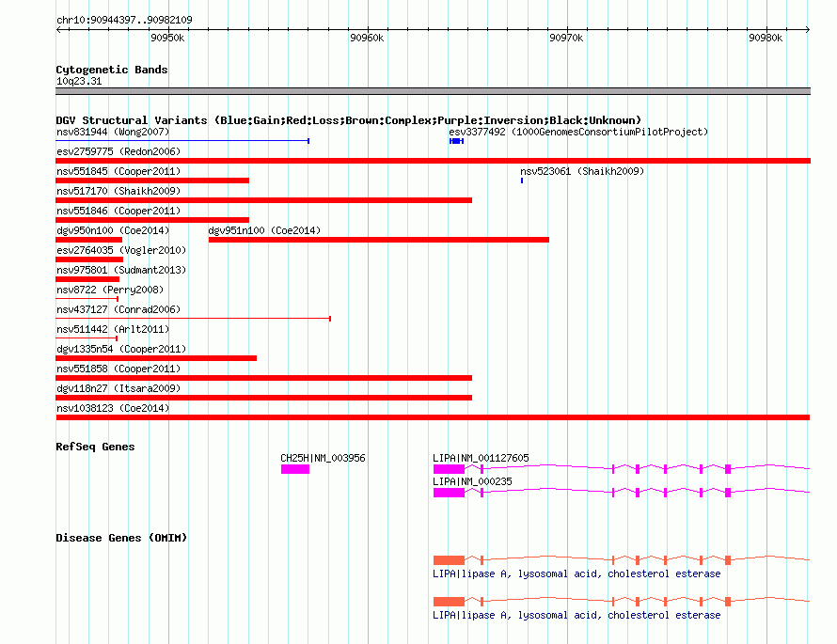Viewport: 837px width, 644px height.
Task: Click the ruler's right scroll arrow
Action: [x=808, y=29]
